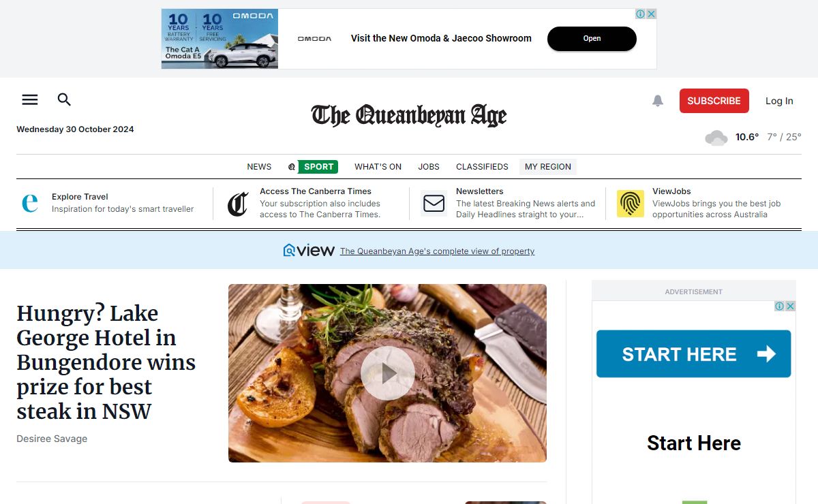
Task: Open the NEWS menu item
Action: point(259,167)
